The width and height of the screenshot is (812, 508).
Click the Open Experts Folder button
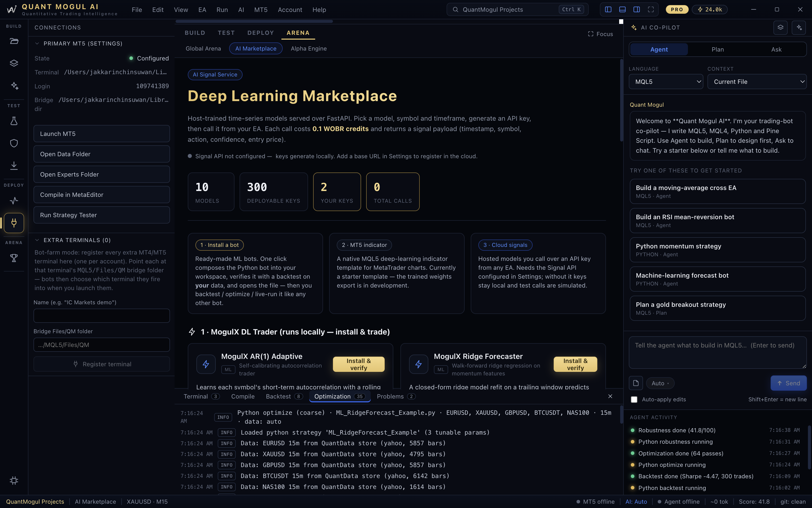coord(102,174)
